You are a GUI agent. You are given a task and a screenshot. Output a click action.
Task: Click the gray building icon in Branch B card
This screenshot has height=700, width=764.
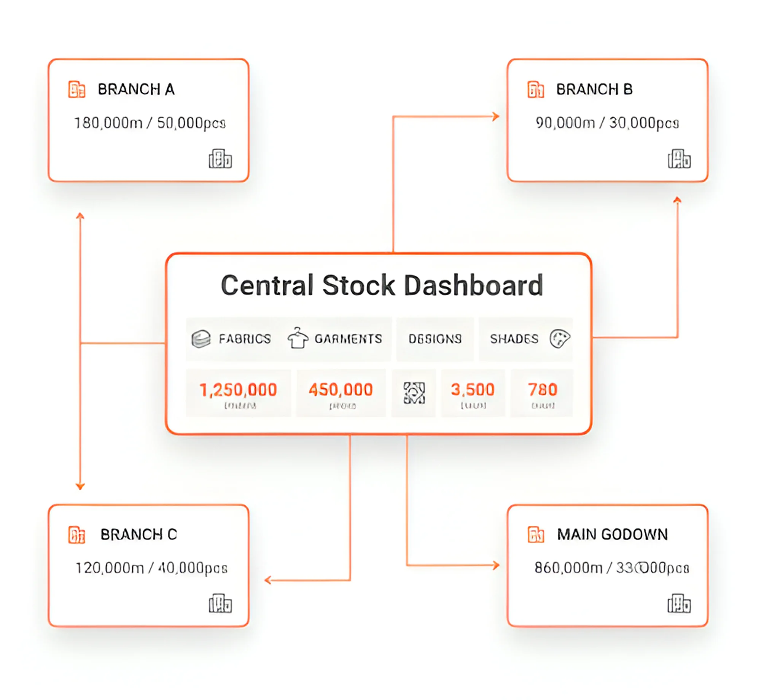(x=679, y=159)
